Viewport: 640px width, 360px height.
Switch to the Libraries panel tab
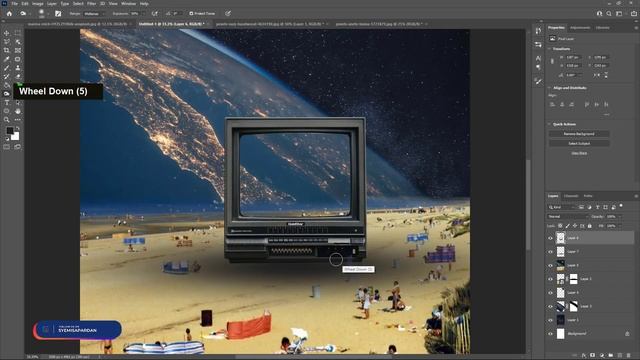pyautogui.click(x=602, y=27)
